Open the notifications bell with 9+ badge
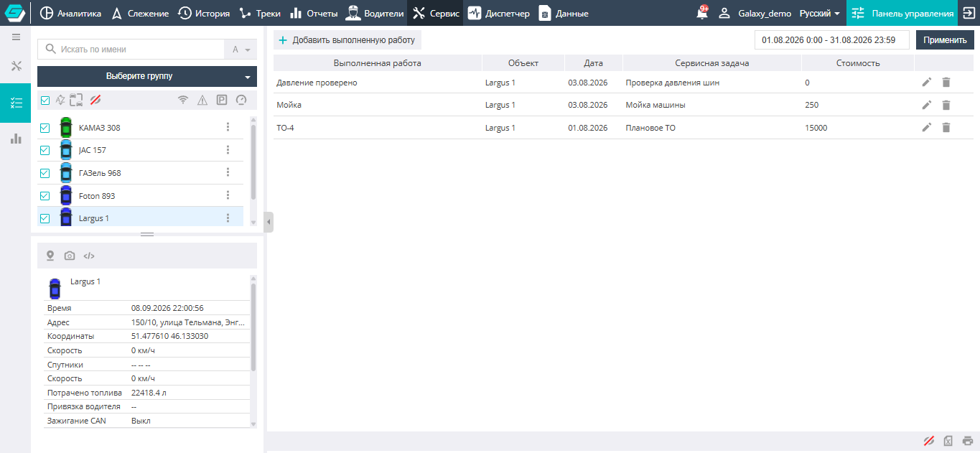This screenshot has height=453, width=980. coord(702,13)
